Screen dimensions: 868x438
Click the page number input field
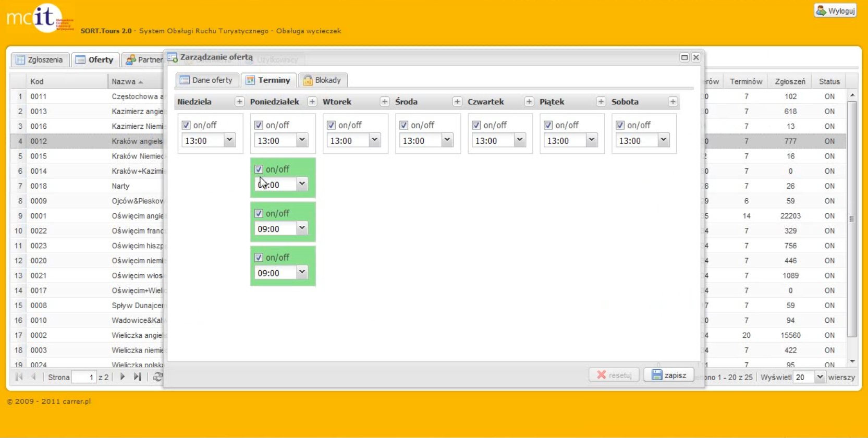[x=84, y=377]
